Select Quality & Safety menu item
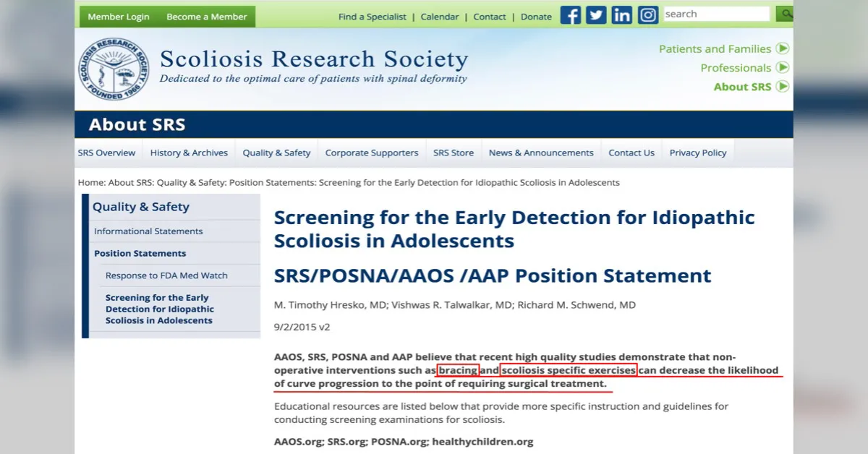 pos(276,153)
